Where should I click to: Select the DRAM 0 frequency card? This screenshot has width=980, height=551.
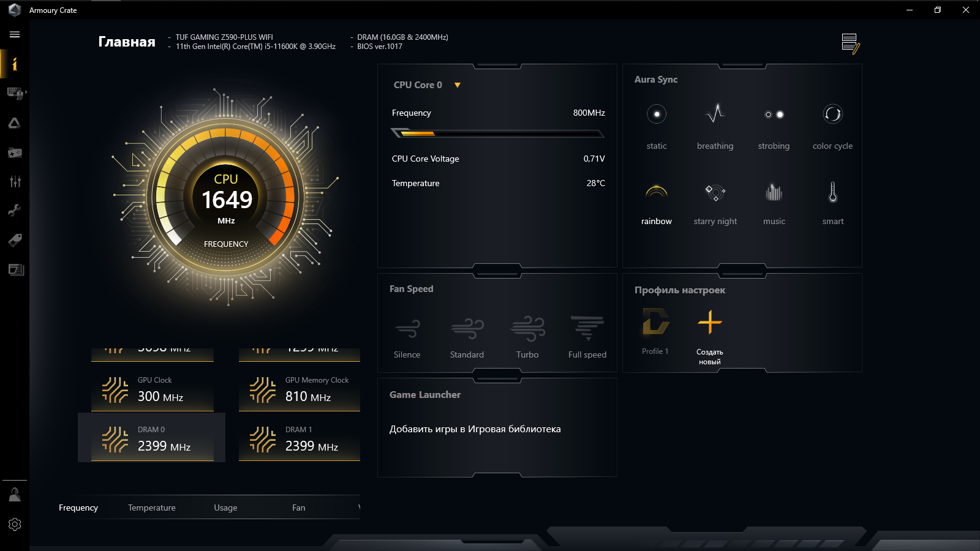(x=151, y=438)
